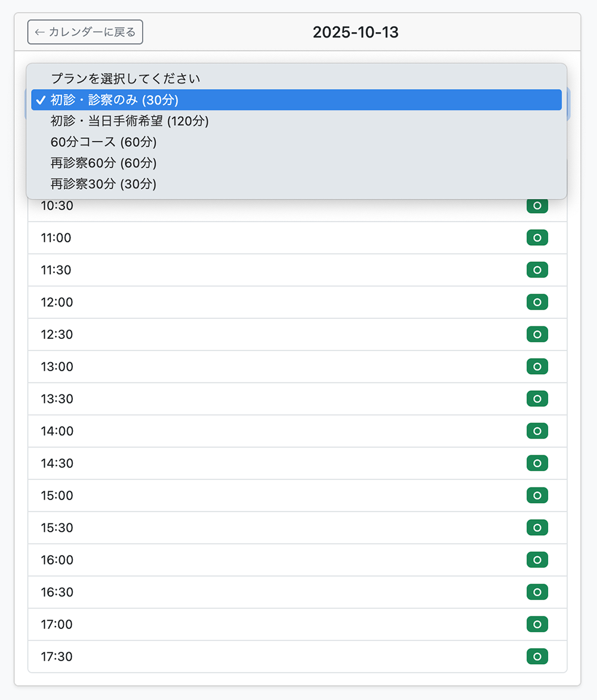
Task: Pick the 16:30 green availability badge
Action: pos(537,593)
